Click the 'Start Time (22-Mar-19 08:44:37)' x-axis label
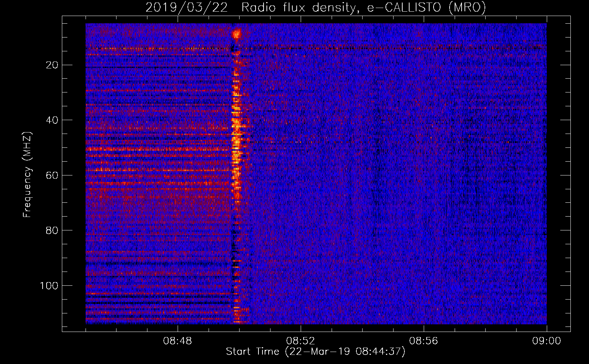 316,352
